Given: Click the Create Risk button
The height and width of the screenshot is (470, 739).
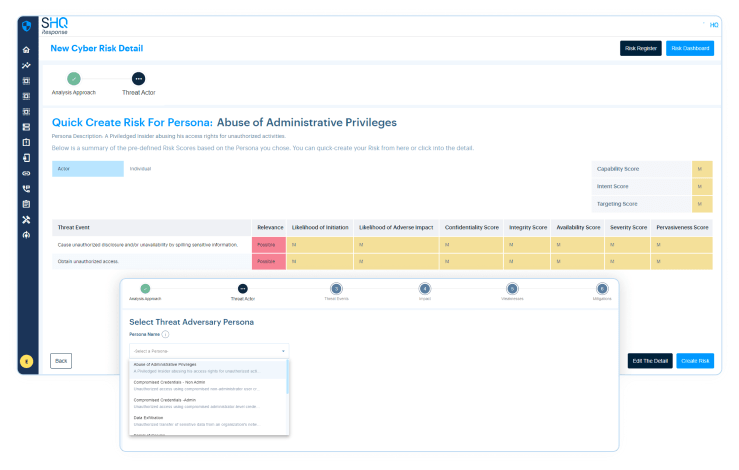Looking at the screenshot, I should coord(694,360).
